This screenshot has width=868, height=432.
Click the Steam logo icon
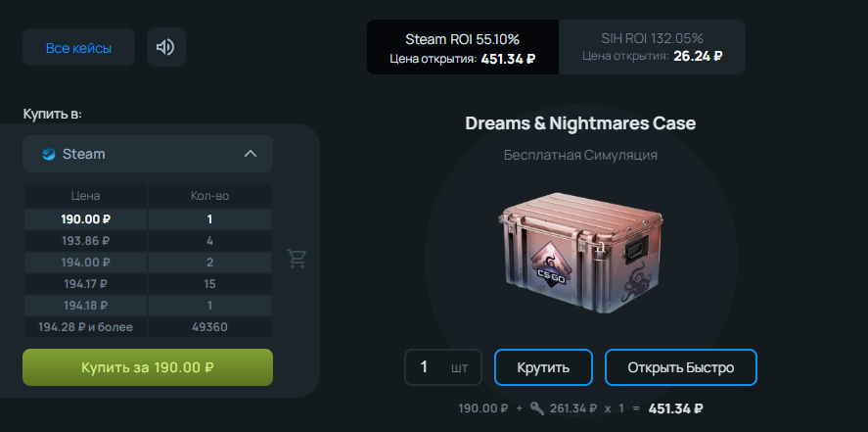click(x=49, y=154)
